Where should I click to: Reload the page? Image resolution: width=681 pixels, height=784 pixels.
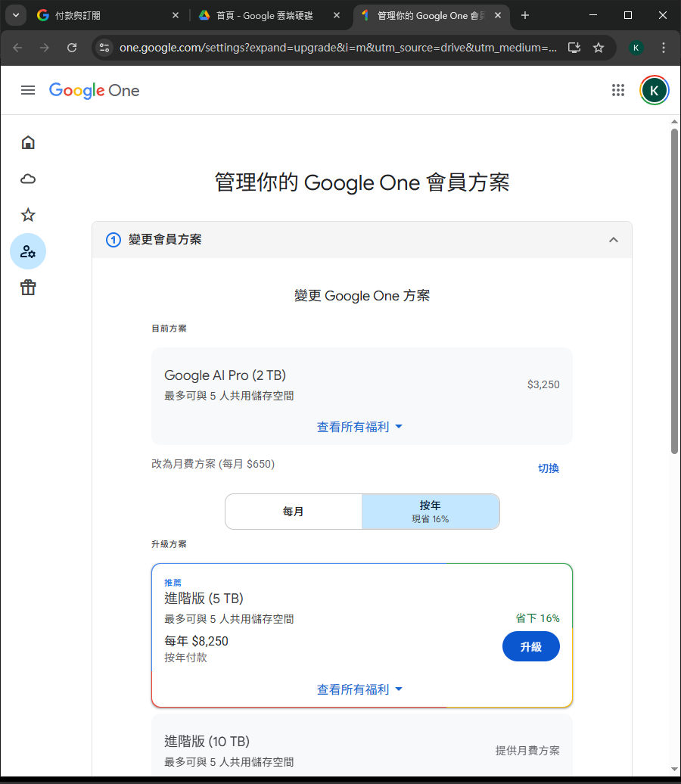pyautogui.click(x=72, y=48)
